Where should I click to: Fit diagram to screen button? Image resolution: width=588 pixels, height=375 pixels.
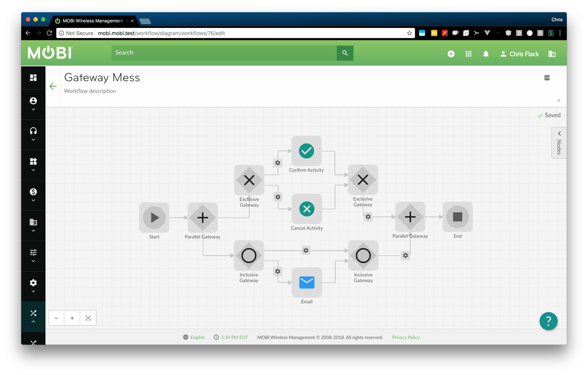pos(88,318)
